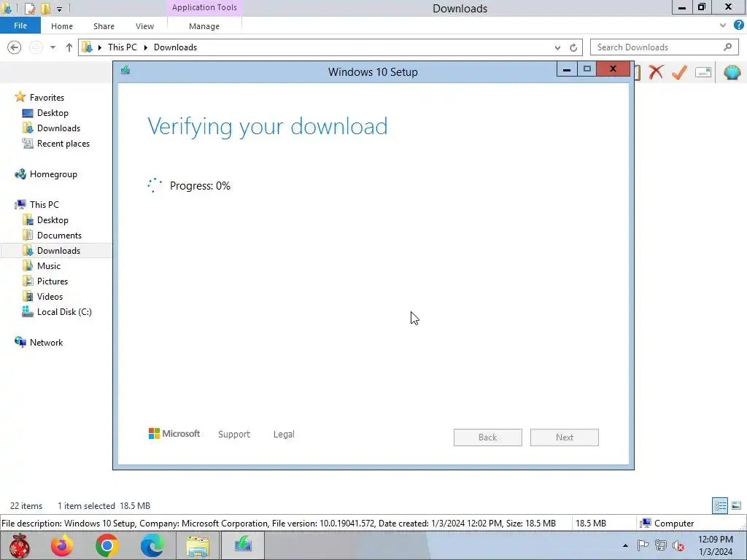Customize quick access toolbar dropdown
Screen dimensions: 747x560
tap(59, 9)
